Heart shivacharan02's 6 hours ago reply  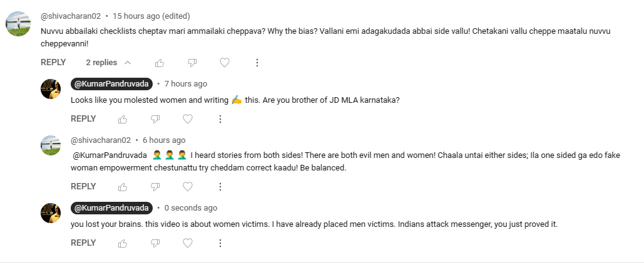tap(187, 187)
